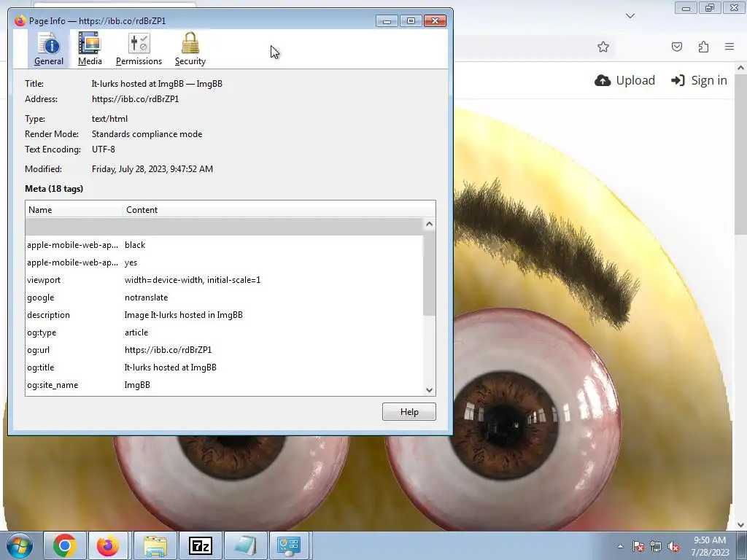The width and height of the screenshot is (747, 560).
Task: Switch to the General tab
Action: pos(49,49)
